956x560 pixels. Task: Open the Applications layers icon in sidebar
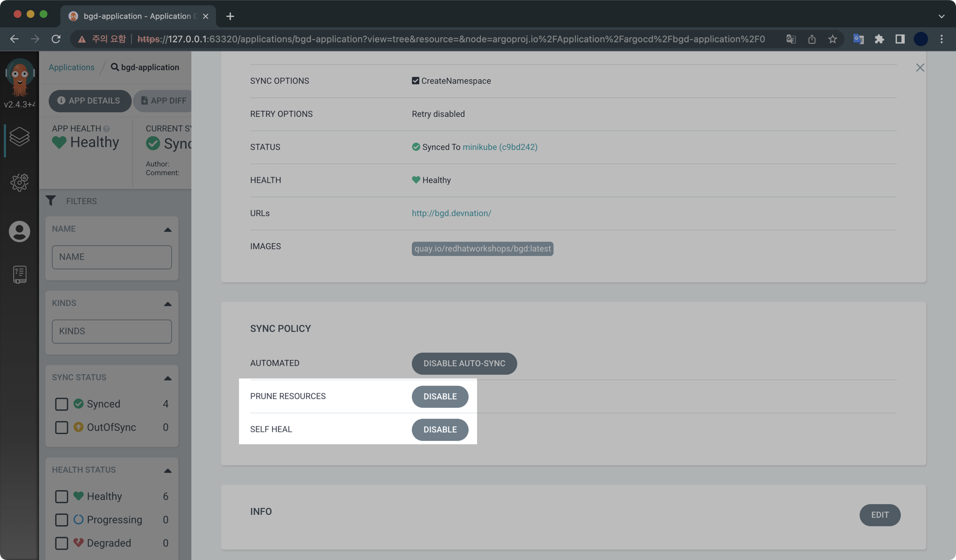click(19, 137)
